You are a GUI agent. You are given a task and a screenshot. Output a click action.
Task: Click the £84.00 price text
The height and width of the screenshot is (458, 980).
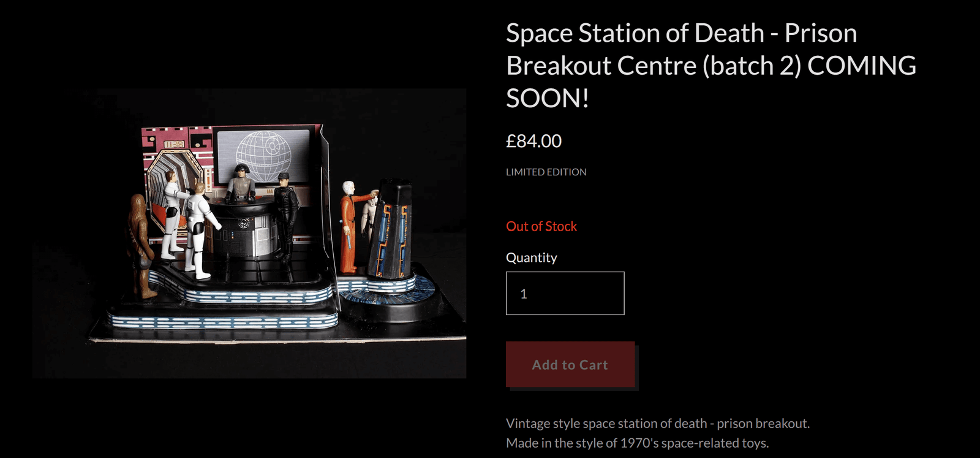[533, 141]
